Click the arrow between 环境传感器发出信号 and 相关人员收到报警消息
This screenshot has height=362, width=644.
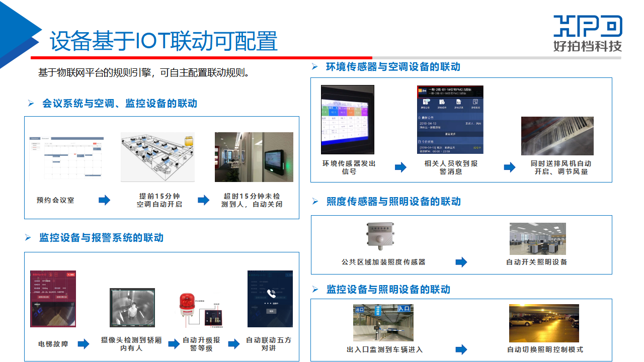click(400, 167)
